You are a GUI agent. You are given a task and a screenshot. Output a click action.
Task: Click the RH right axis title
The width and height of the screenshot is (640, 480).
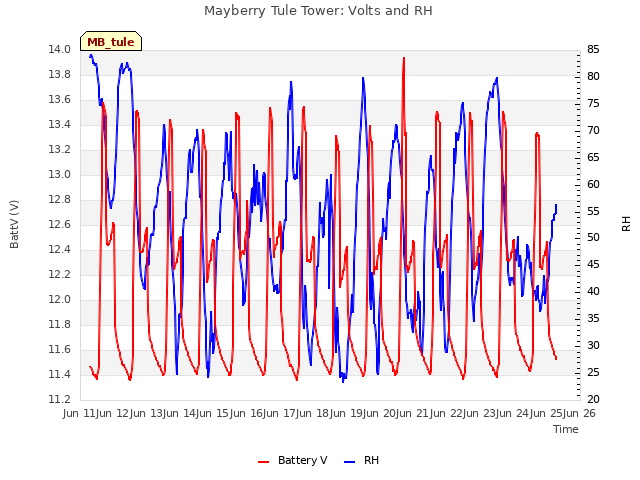click(x=626, y=224)
